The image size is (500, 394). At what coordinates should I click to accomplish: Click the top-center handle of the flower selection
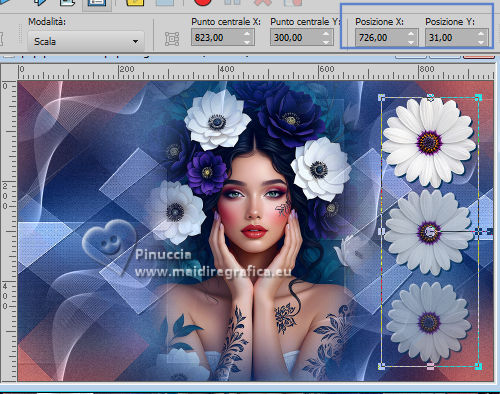(430, 97)
